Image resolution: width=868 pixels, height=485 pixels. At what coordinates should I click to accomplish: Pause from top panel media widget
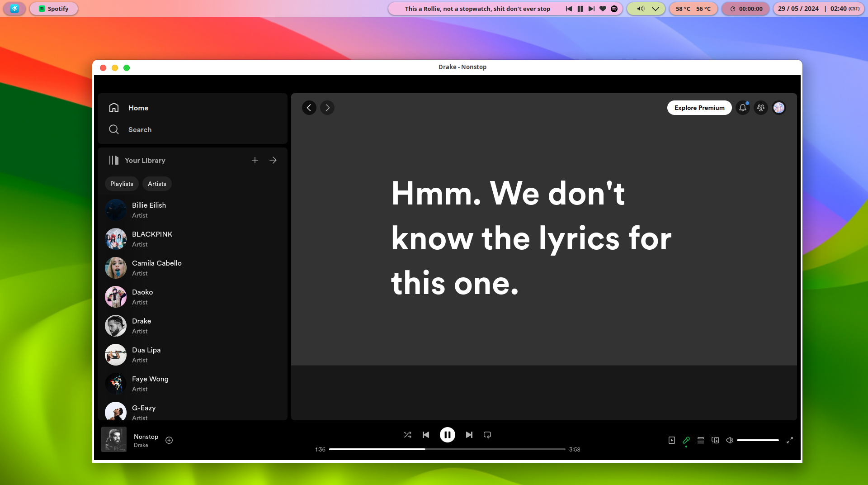tap(580, 9)
